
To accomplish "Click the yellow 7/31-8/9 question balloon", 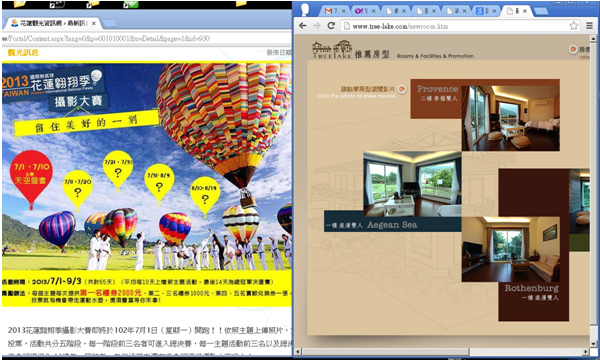I will coord(159,184).
